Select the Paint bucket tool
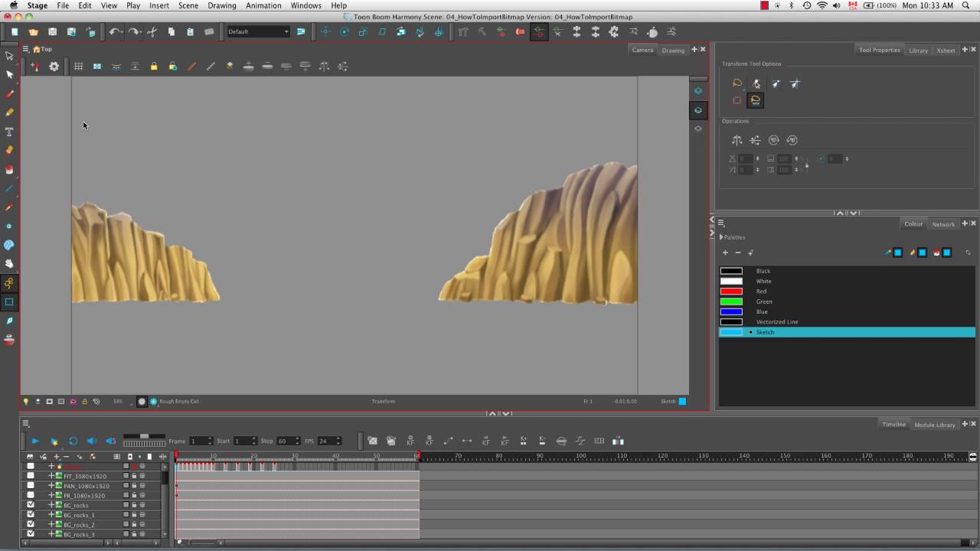Image resolution: width=980 pixels, height=551 pixels. [9, 169]
